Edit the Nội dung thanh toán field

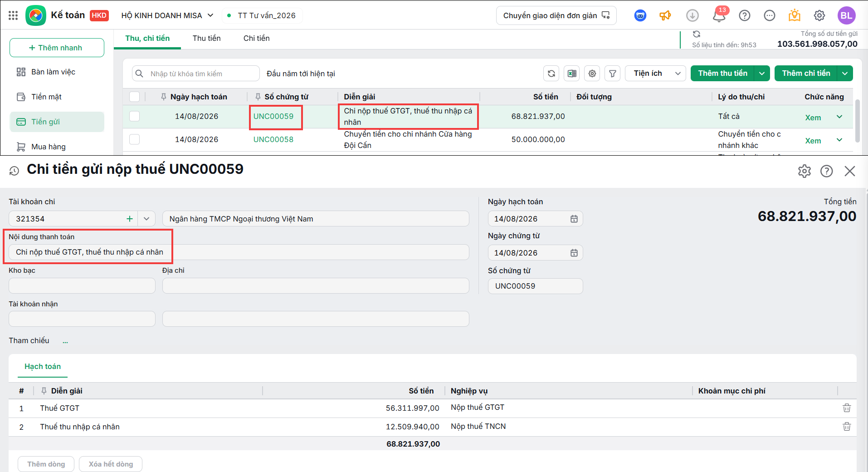pyautogui.click(x=239, y=252)
